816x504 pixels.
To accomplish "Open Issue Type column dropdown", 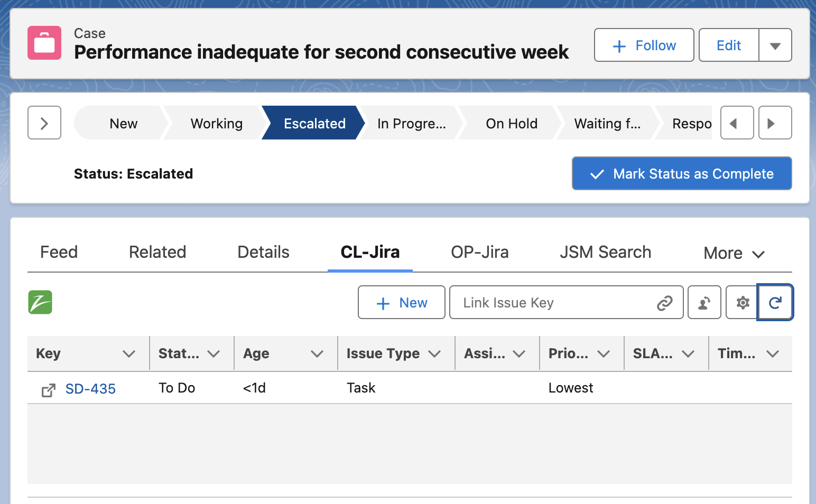I will (x=434, y=354).
